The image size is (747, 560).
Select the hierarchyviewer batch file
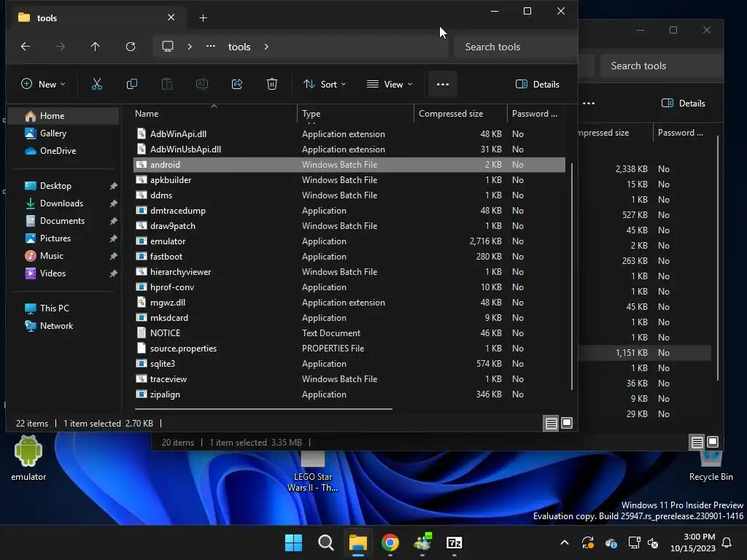[349, 271]
